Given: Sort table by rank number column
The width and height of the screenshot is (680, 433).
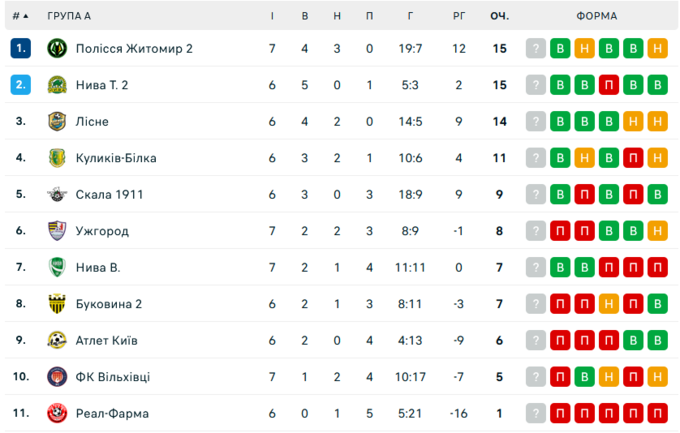Looking at the screenshot, I should coord(20,16).
